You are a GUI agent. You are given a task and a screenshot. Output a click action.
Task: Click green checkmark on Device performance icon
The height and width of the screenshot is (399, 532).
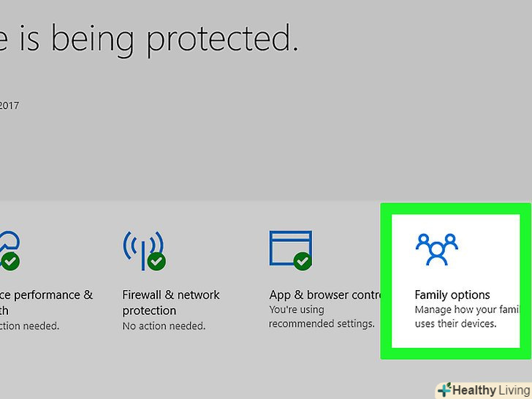coord(9,261)
